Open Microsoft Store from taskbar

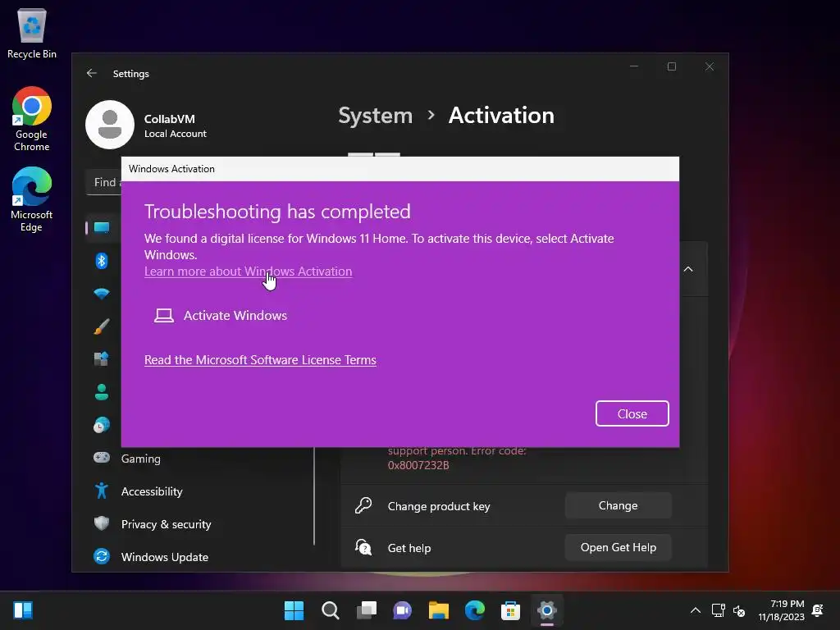pos(510,610)
